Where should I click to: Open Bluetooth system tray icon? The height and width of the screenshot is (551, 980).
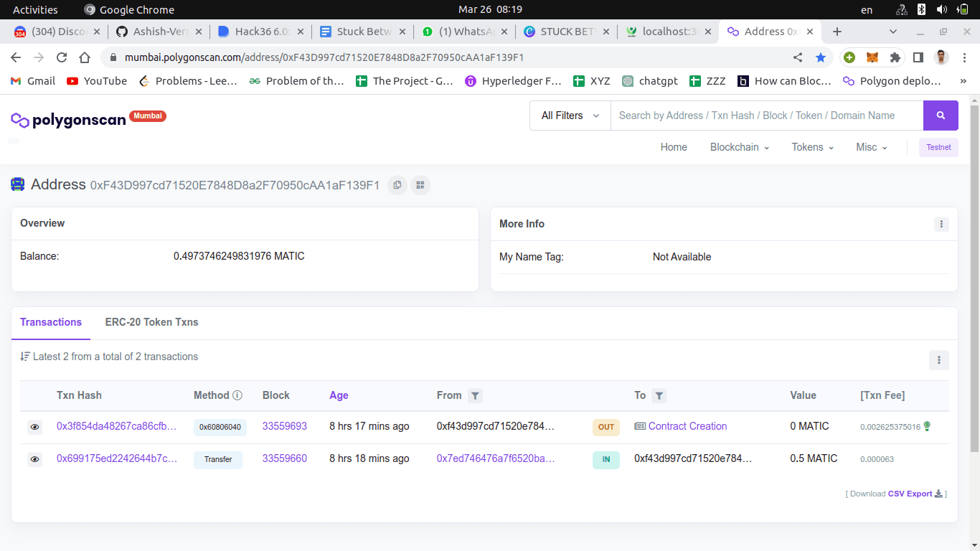pyautogui.click(x=922, y=9)
